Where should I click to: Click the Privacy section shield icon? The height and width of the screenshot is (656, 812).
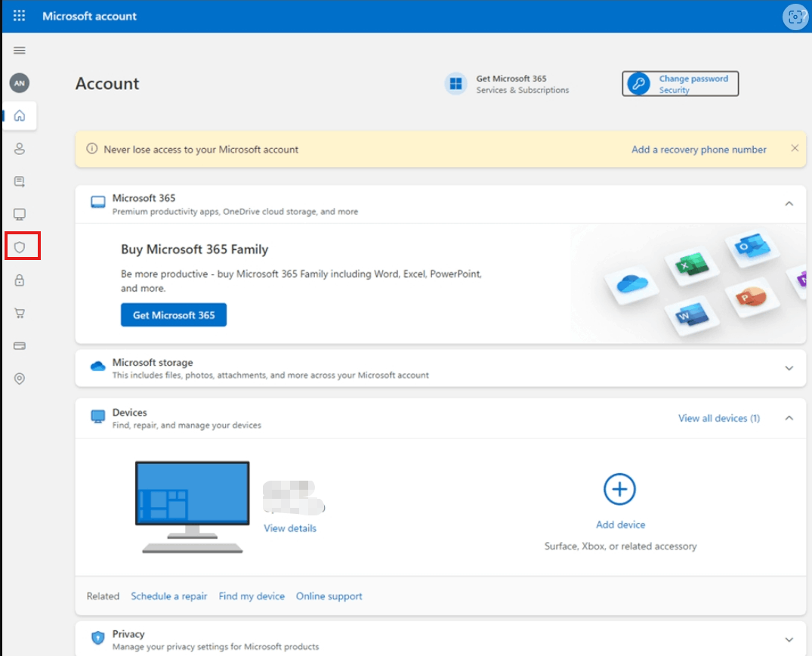[x=98, y=638]
